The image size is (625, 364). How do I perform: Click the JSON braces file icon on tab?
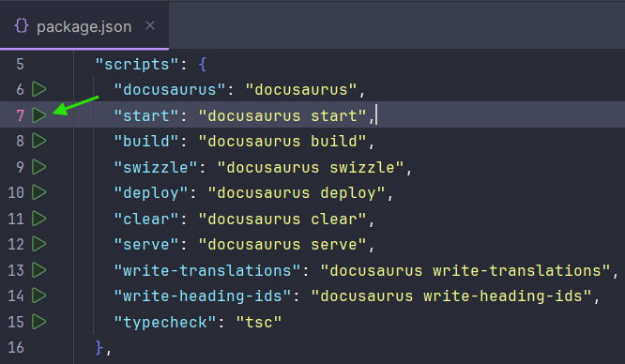22,26
